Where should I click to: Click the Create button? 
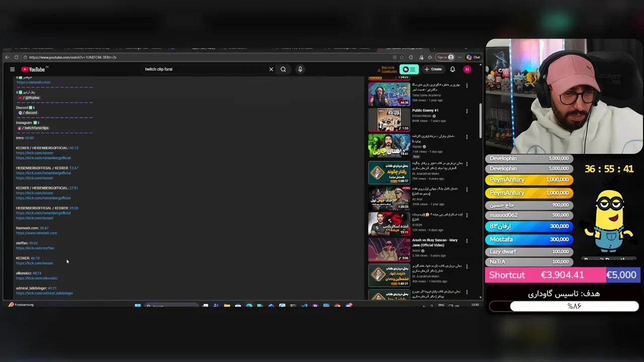coord(433,69)
